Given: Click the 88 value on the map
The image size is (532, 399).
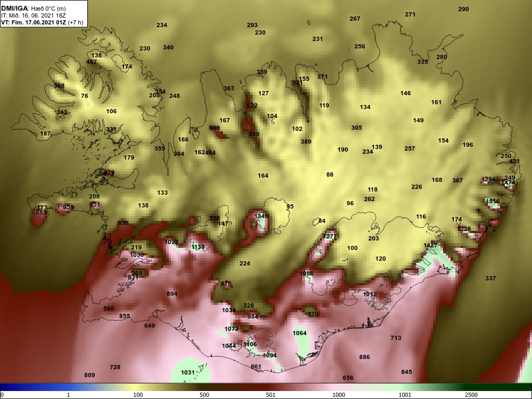Looking at the screenshot, I should click(x=330, y=174).
